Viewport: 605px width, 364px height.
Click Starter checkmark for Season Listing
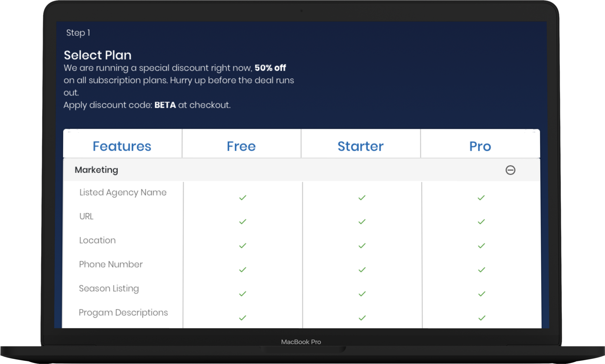click(362, 294)
